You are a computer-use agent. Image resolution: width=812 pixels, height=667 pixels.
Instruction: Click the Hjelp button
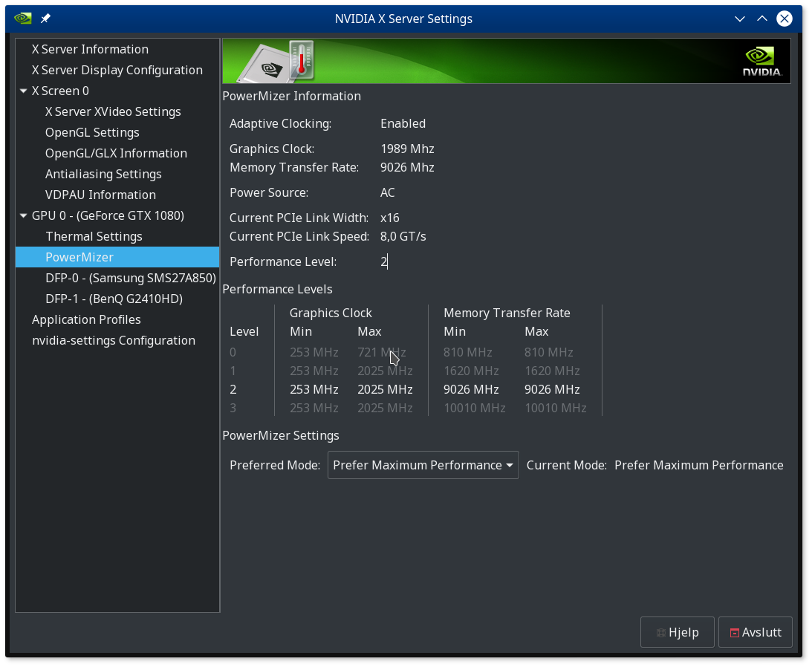[x=677, y=632]
